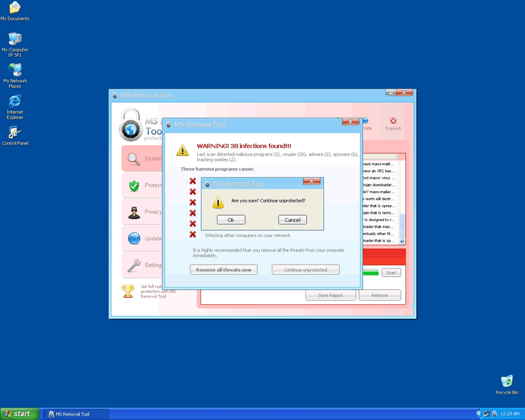This screenshot has width=525, height=420.
Task: Close the 'Are you sure' dialog
Action: (x=311, y=181)
